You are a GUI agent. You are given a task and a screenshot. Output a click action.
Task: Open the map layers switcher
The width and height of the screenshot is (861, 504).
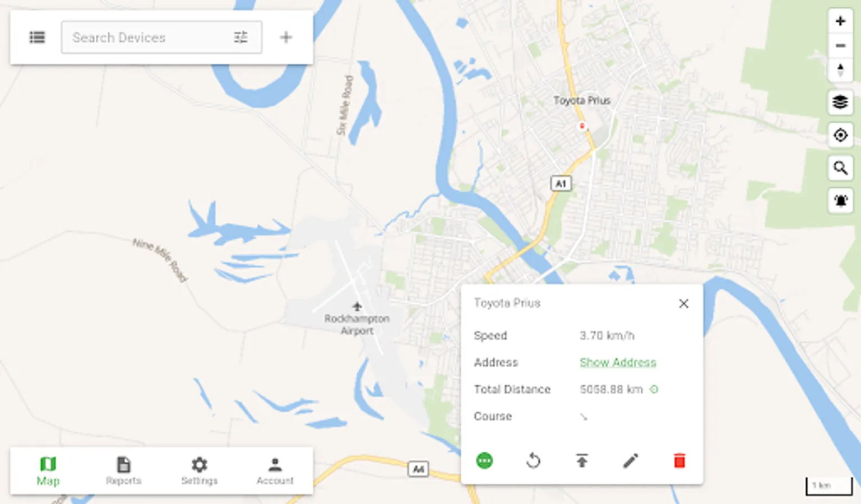tap(840, 102)
